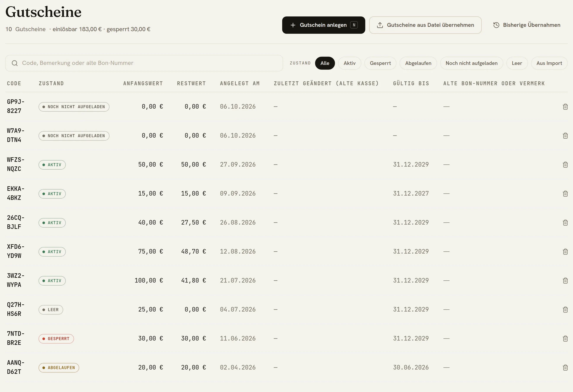Click the trash icon in EKKA-4BKZ row

pos(565,194)
